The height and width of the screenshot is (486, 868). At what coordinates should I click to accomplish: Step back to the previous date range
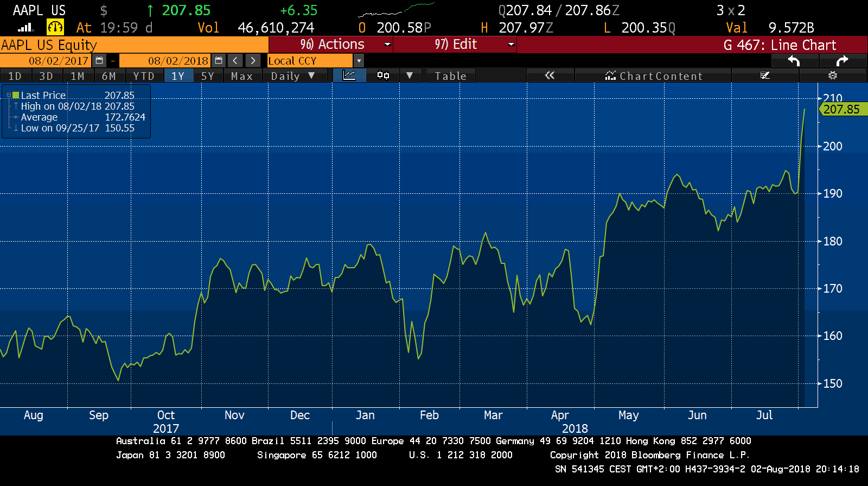click(235, 61)
